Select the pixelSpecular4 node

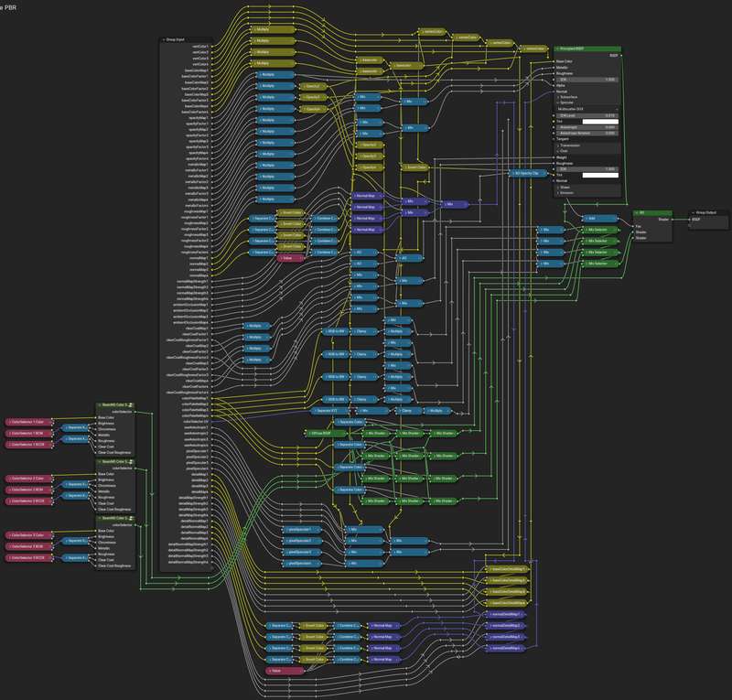pos(302,564)
